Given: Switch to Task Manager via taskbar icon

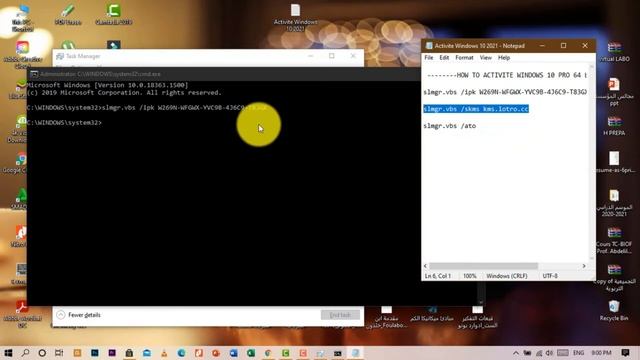Looking at the screenshot, I should (320, 353).
